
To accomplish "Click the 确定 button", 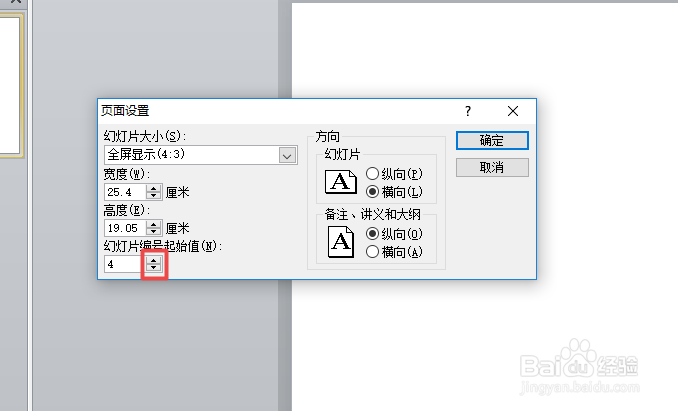I will (x=492, y=141).
